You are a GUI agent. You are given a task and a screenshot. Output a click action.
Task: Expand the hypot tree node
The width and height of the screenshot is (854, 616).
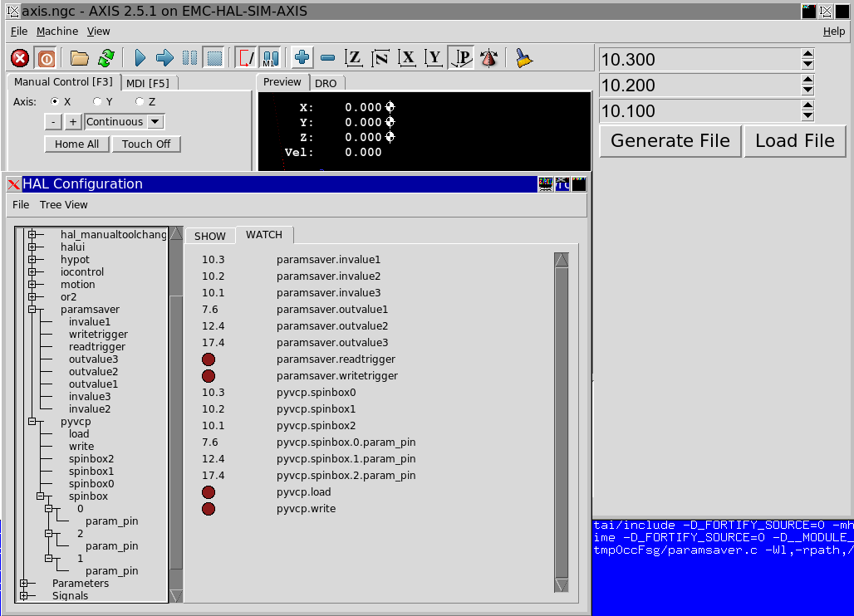(32, 260)
